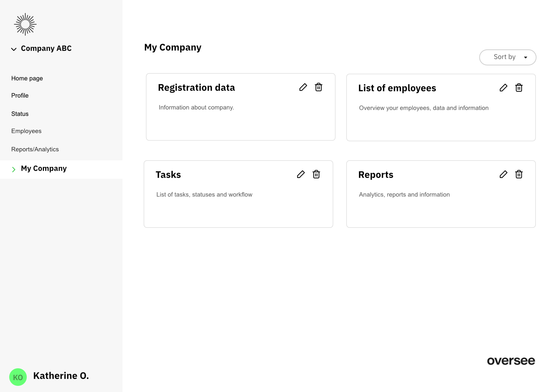Image resolution: width=551 pixels, height=392 pixels.
Task: Open the List of employees title
Action: [397, 88]
